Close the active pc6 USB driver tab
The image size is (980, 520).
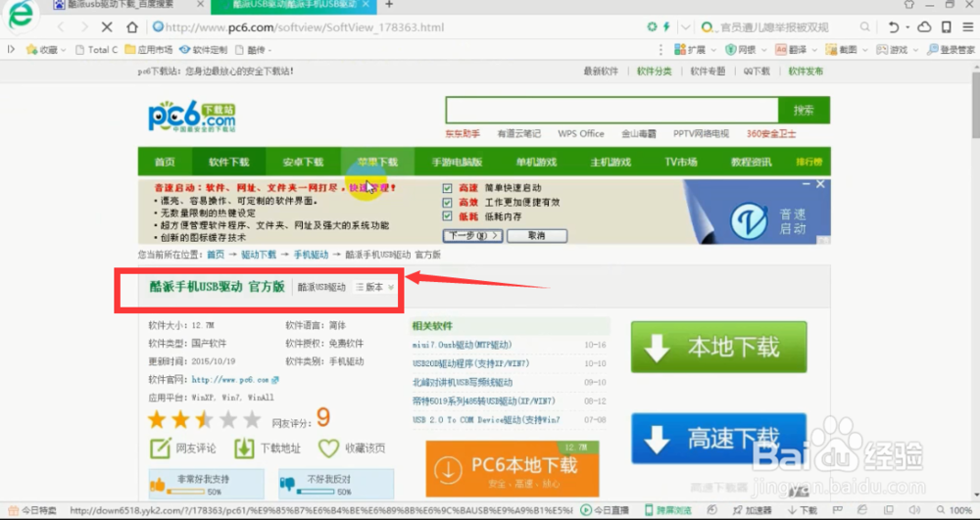point(367,5)
